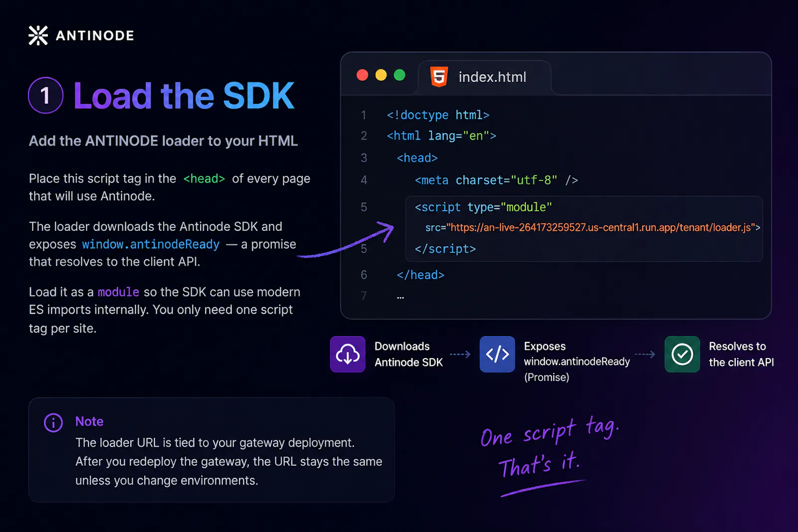
Task: Click 'Resolves to the client API' label
Action: click(x=741, y=355)
